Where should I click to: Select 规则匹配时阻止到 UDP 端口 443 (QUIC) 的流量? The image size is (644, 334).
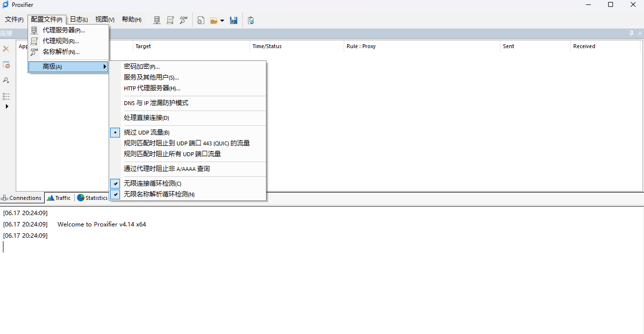click(x=187, y=143)
